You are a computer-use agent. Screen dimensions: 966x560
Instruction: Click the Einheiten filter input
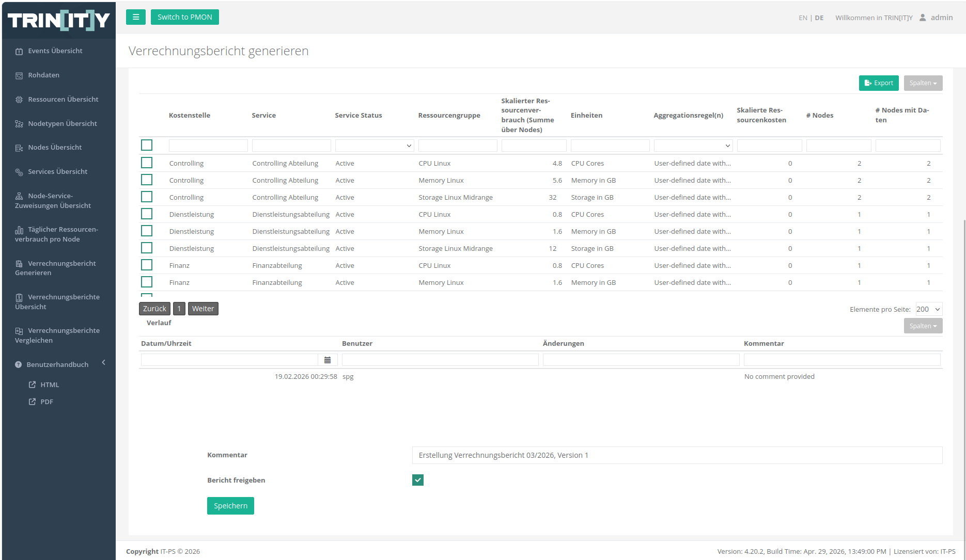(x=610, y=146)
